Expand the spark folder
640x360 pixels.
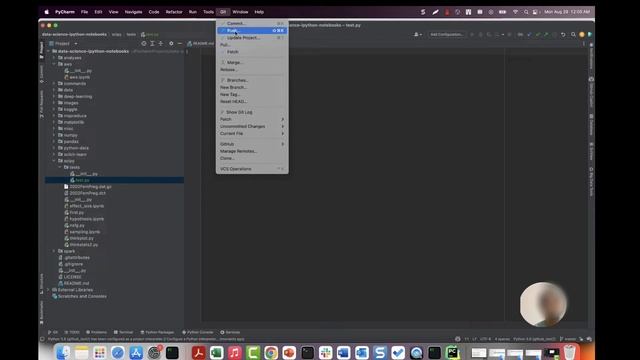54,251
